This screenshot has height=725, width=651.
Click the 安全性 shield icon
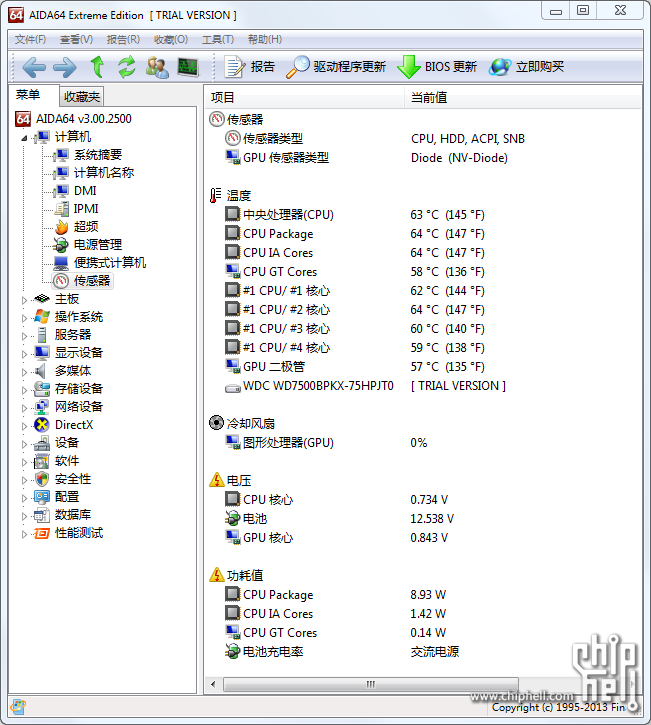tap(42, 479)
